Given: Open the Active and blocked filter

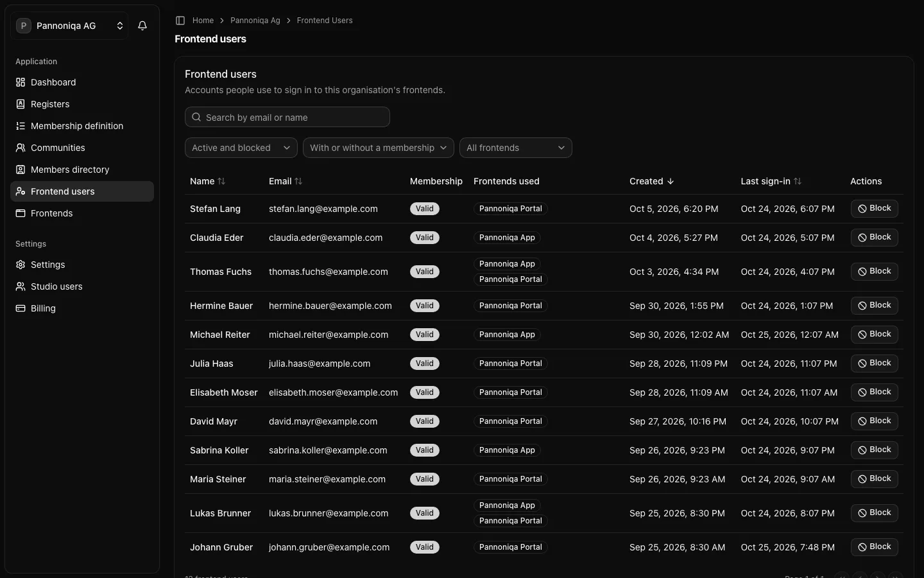Looking at the screenshot, I should [241, 148].
